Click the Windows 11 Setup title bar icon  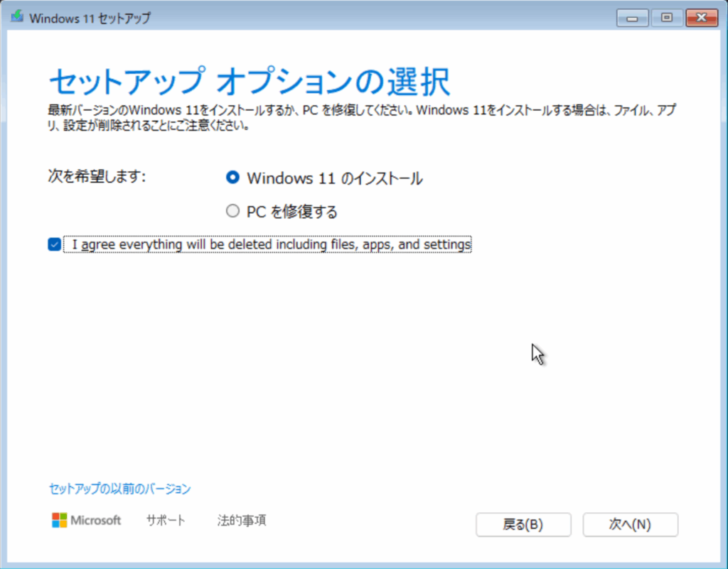[x=17, y=17]
